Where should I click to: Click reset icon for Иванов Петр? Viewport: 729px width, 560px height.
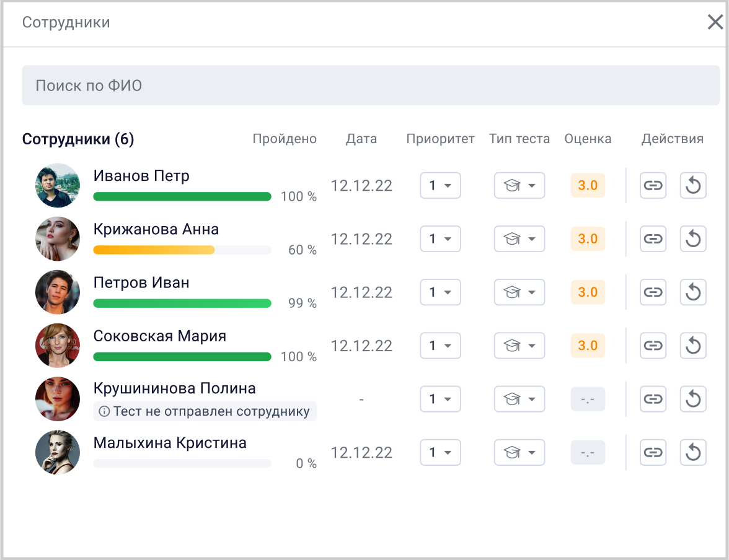[693, 185]
